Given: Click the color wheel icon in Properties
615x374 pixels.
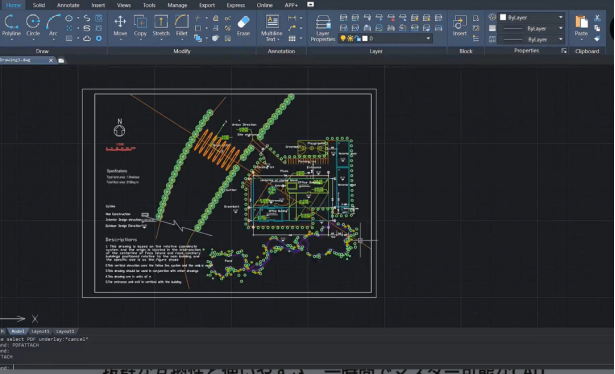Looking at the screenshot, I should (x=492, y=17).
